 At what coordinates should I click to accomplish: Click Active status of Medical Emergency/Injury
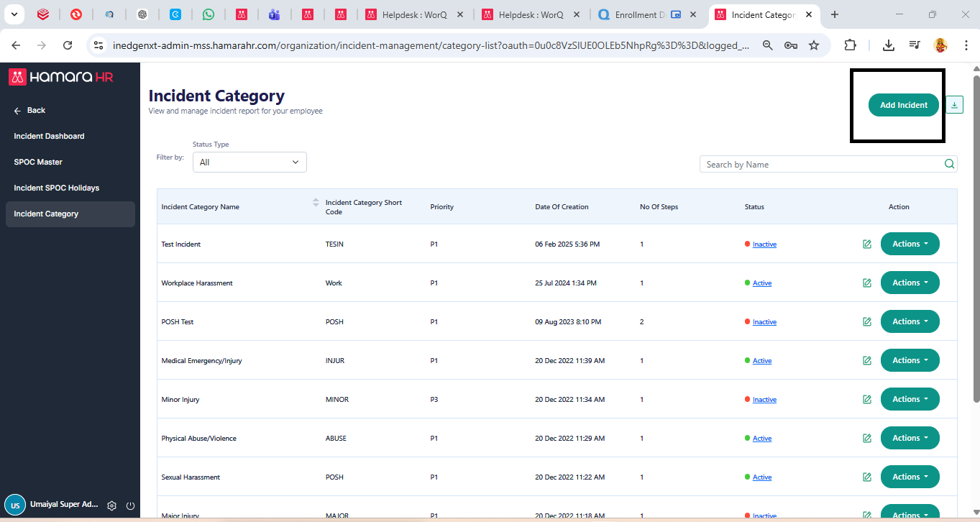pos(762,361)
